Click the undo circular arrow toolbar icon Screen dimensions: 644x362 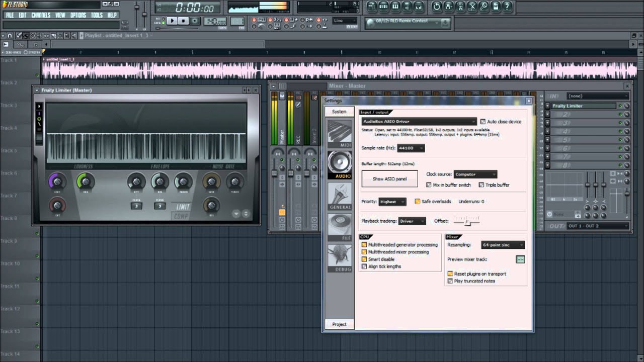tap(436, 7)
